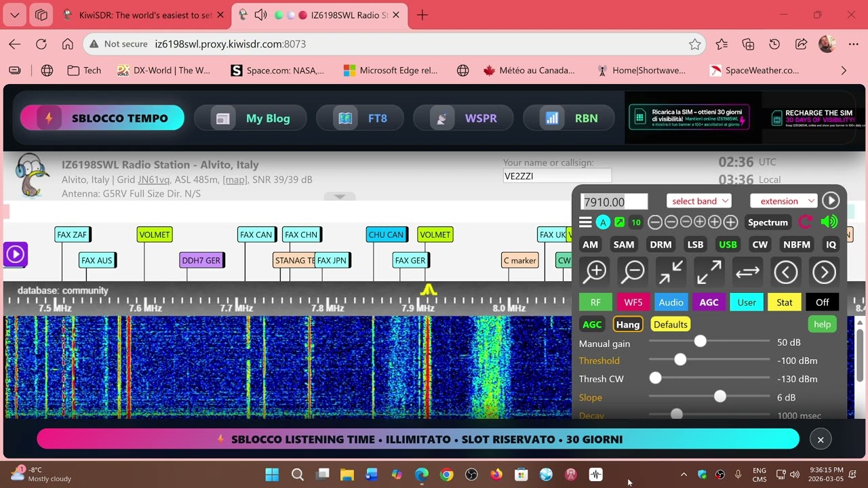
Task: Click the largest plus frequency step button
Action: [730, 222]
